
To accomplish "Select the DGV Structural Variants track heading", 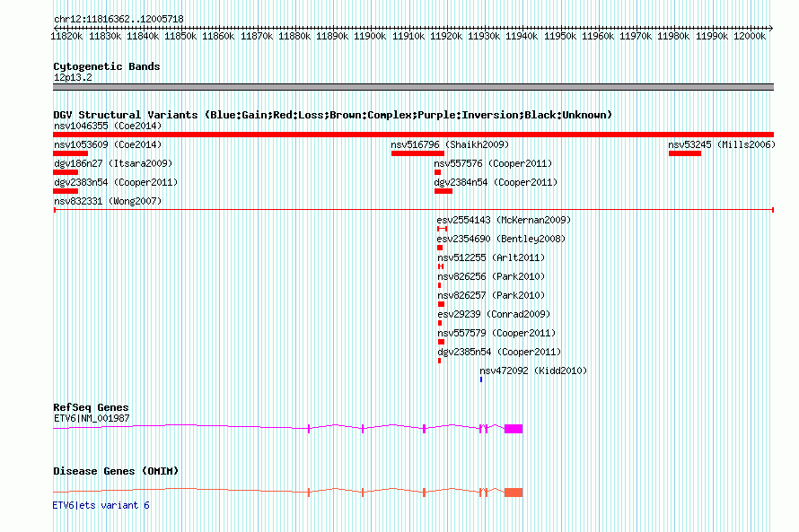I will coord(333,115).
